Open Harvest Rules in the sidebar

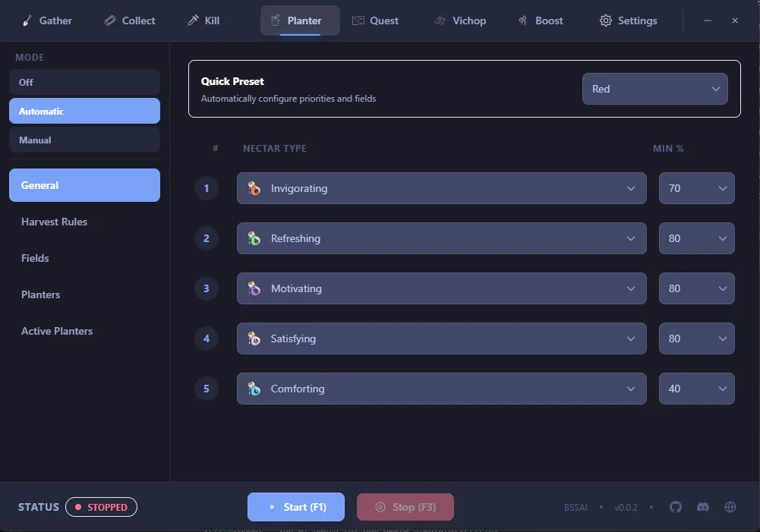click(x=54, y=222)
